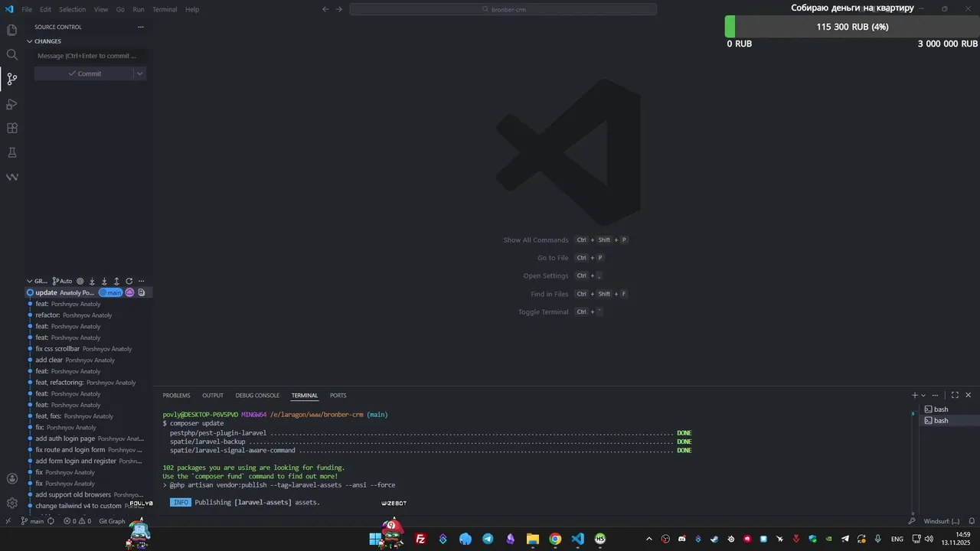Open the remote window status bar icon
980x551 pixels.
(8, 521)
